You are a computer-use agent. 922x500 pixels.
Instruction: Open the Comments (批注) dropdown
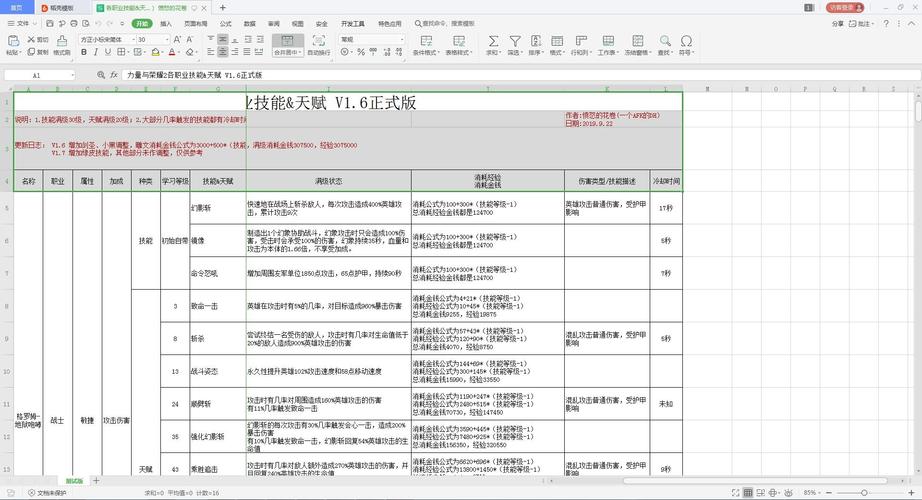tap(861, 24)
